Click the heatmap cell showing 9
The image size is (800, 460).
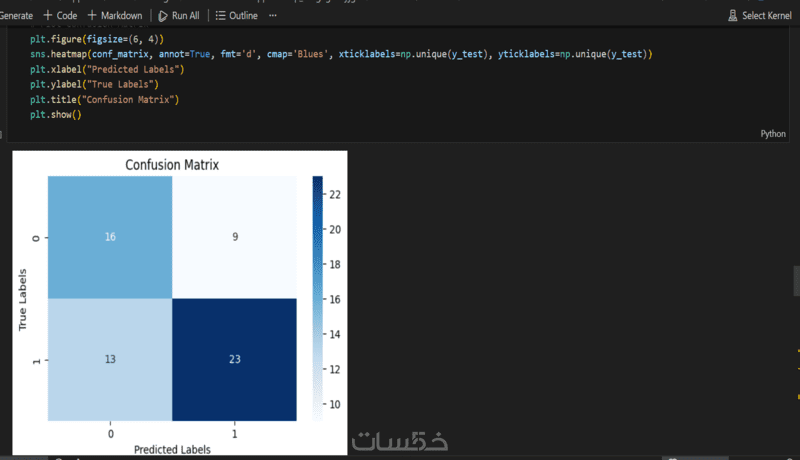coord(234,237)
